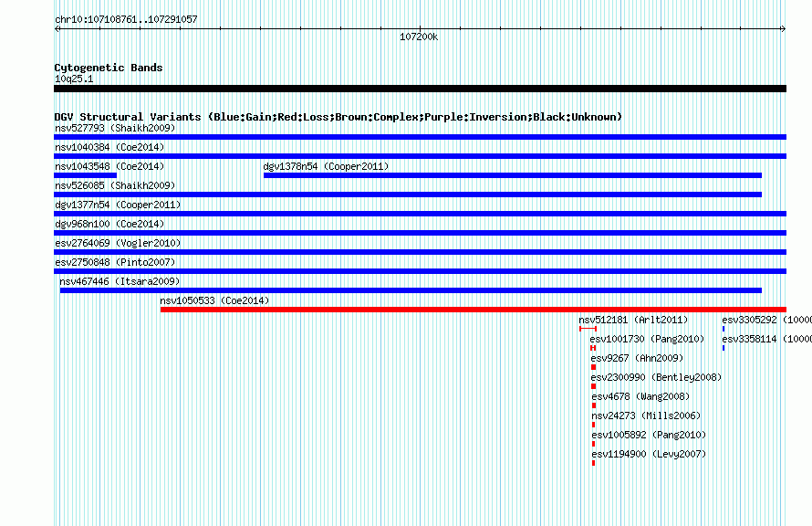812x526 pixels.
Task: Open the esv9267 (Ahn2009) variant label
Action: point(637,358)
